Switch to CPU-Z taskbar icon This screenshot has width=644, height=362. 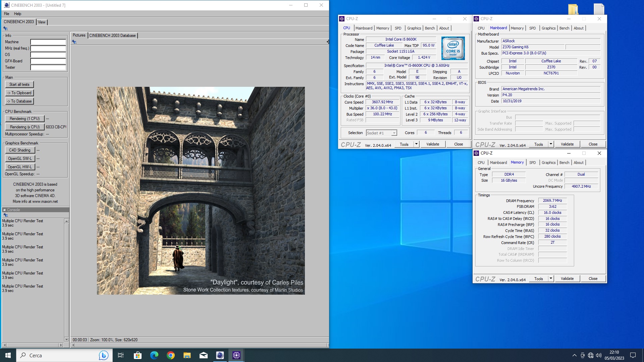[236, 355]
